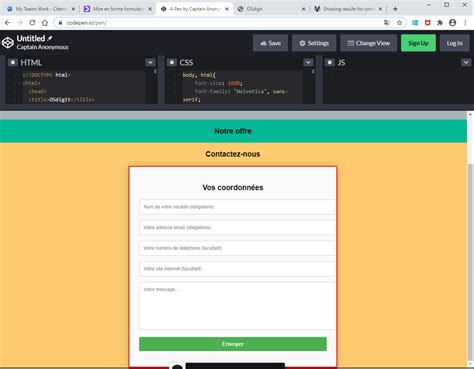Close the Showing results tab

(380, 9)
